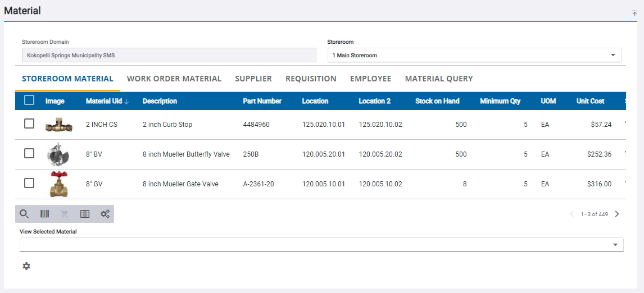Viewport: 644px width, 293px height.
Task: Open the Supplier tab
Action: pos(253,79)
